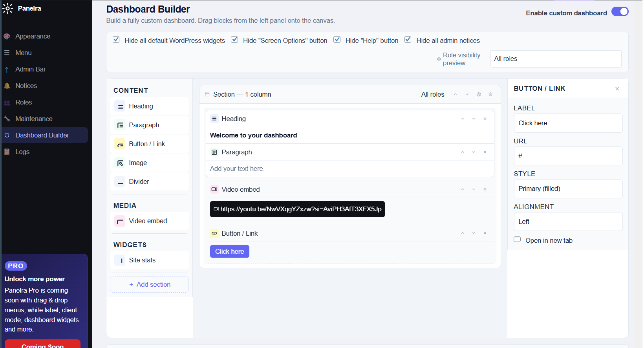This screenshot has width=644, height=348.
Task: Move the Video embed block up
Action: (463, 189)
